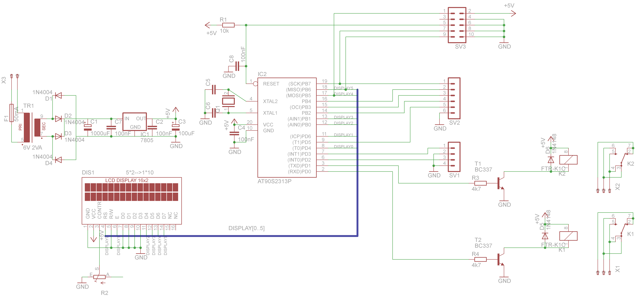Image resolution: width=644 pixels, height=298 pixels.
Task: Click the (RXD)PD0 pin label
Action: coord(299,172)
